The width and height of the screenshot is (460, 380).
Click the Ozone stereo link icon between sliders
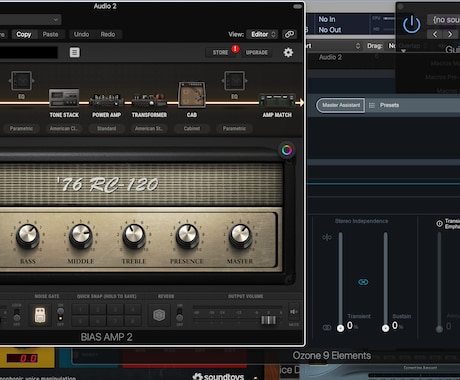363,282
